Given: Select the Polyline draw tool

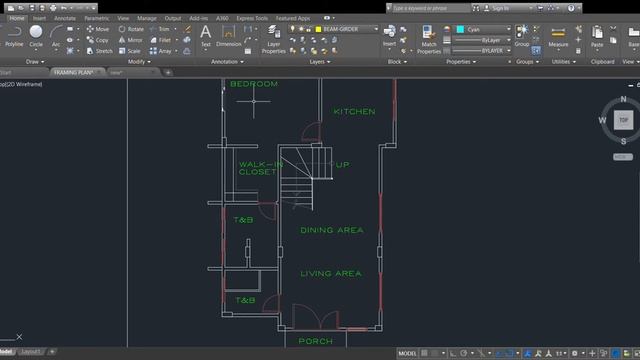Looking at the screenshot, I should tap(14, 36).
